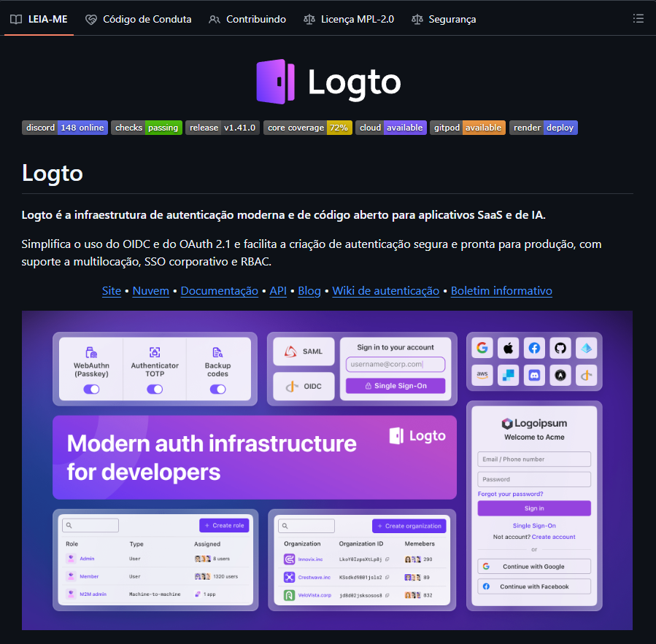This screenshot has width=656, height=644.
Task: Click the Backup codes icon
Action: [x=217, y=352]
